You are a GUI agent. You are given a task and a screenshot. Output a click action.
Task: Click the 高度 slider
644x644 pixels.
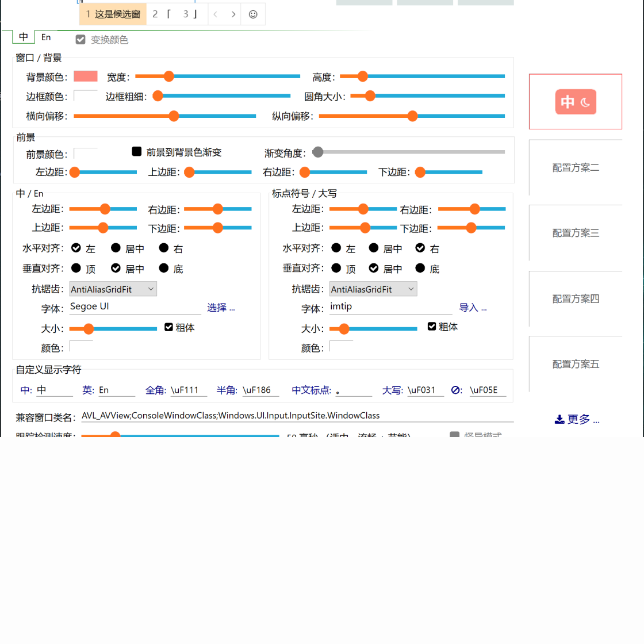(422, 76)
